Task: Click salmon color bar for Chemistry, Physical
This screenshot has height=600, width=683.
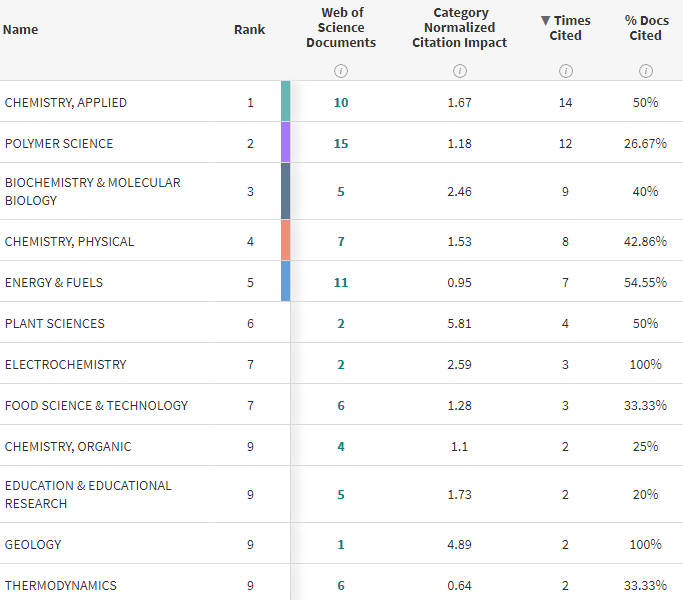Action: click(286, 241)
